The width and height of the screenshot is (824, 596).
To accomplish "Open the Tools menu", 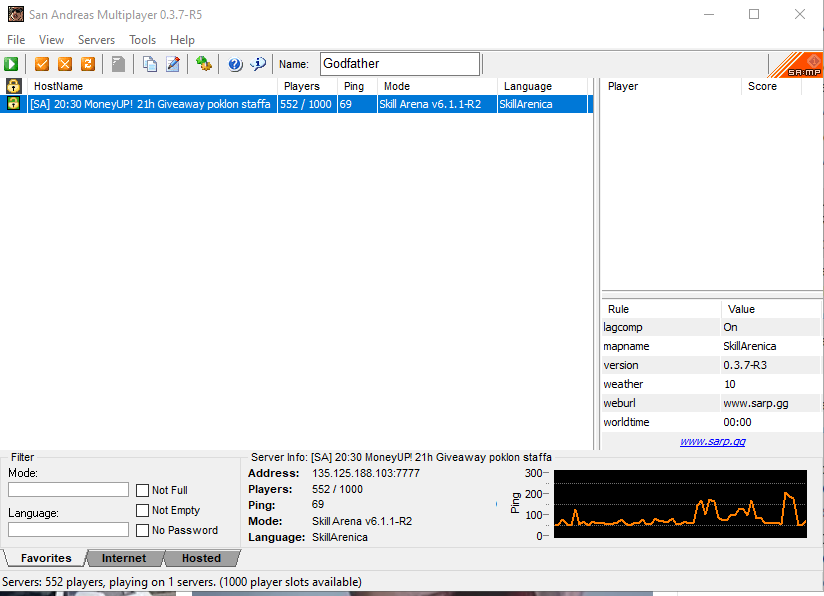I will [142, 40].
